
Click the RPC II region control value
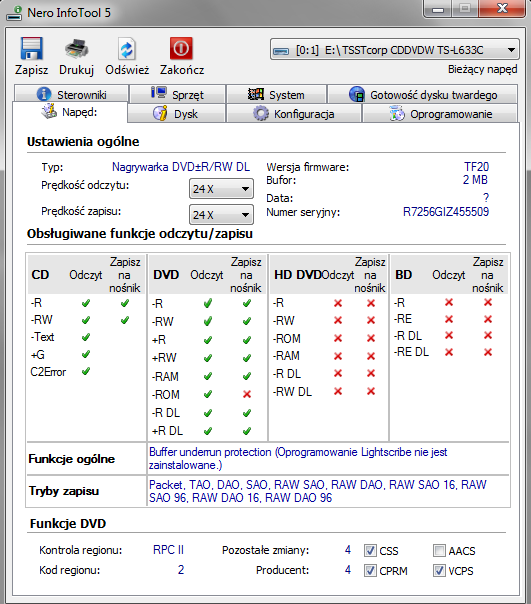168,550
